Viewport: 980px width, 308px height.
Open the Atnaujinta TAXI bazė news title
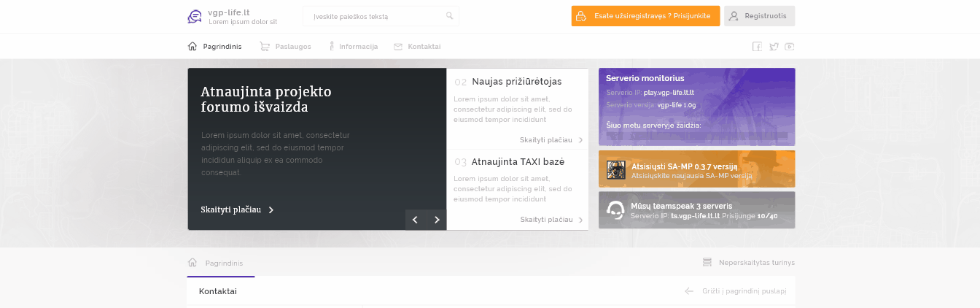coord(518,161)
